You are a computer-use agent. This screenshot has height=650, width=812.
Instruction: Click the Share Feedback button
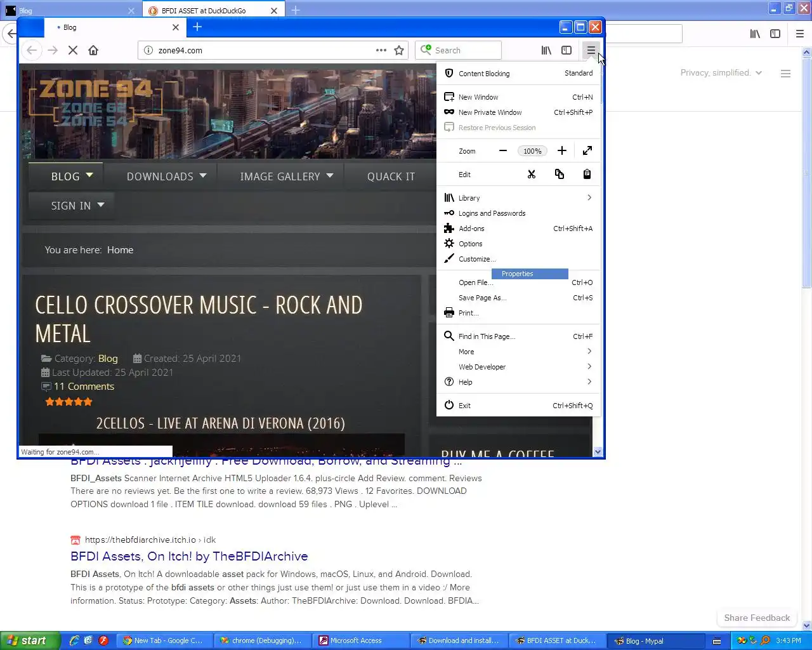757,618
